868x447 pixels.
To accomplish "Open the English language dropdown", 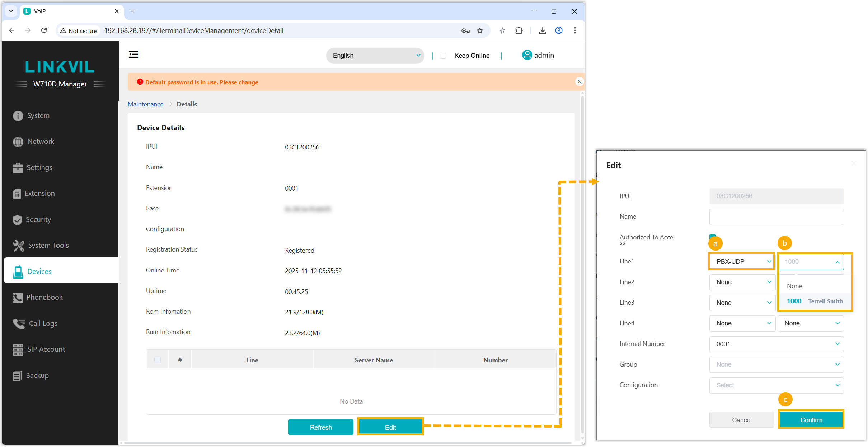I will pyautogui.click(x=375, y=56).
